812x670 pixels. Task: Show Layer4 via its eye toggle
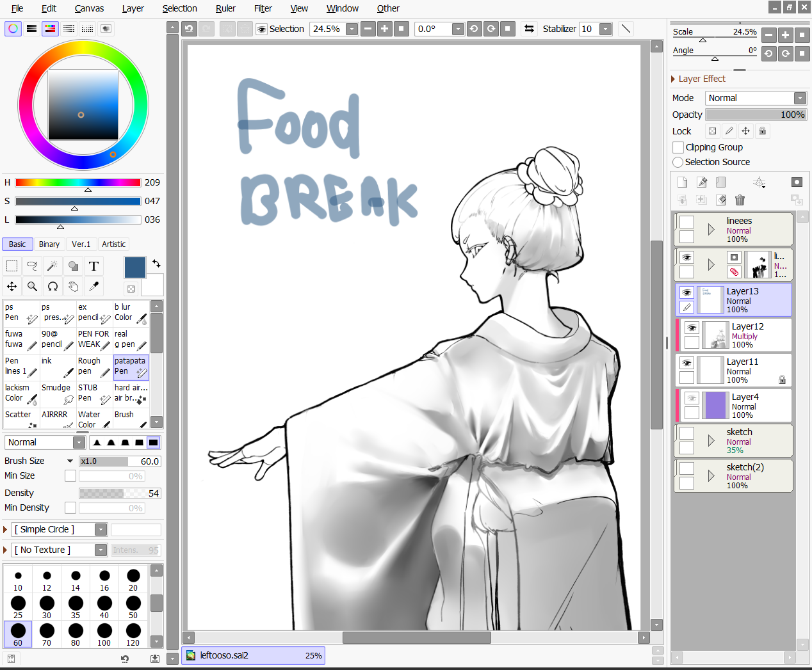tap(692, 398)
